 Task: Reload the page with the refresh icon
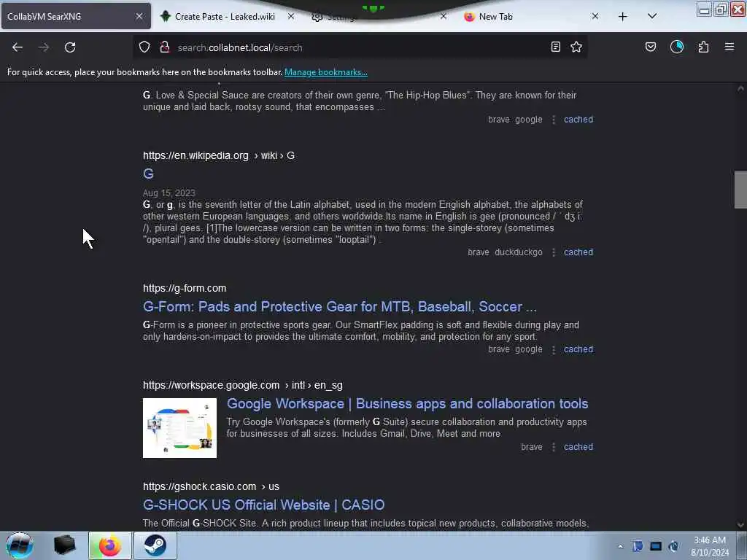coord(70,47)
